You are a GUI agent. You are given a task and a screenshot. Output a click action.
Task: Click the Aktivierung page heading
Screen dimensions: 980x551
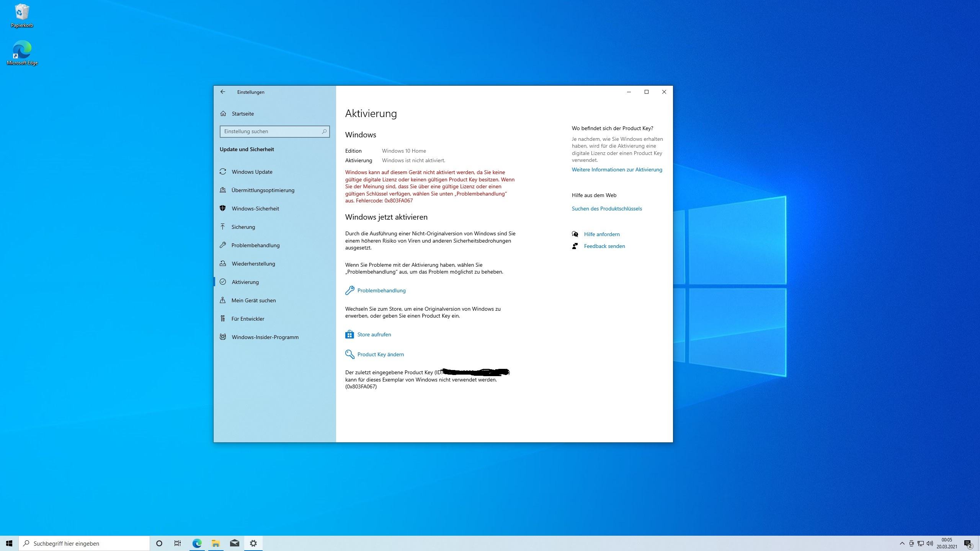click(x=371, y=114)
